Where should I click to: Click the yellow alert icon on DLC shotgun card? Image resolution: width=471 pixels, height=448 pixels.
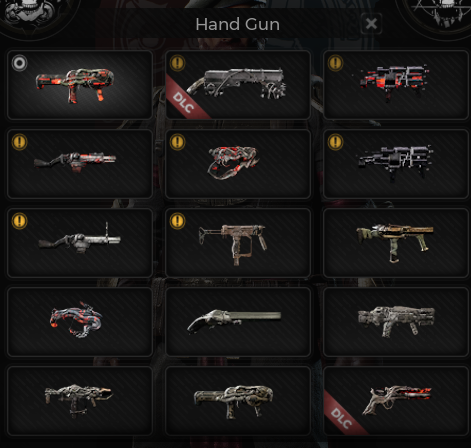tap(177, 63)
